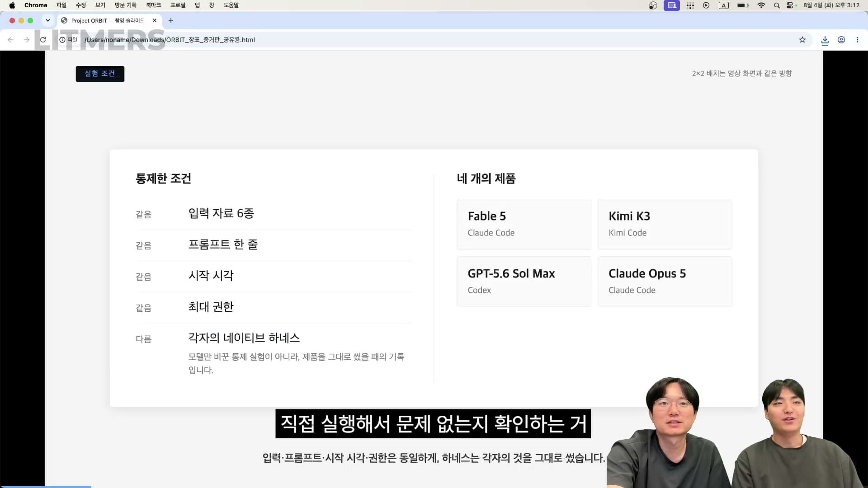Click the 입력 자료 6종 row

click(x=273, y=214)
